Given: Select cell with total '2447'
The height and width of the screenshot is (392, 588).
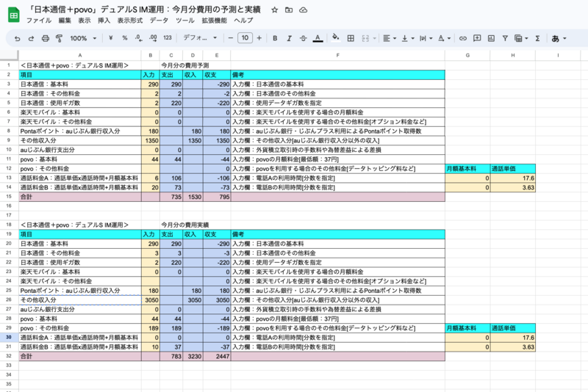Looking at the screenshot, I should tap(217, 356).
